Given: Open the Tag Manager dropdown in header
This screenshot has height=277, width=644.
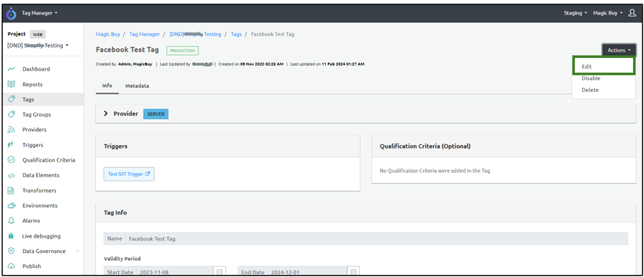Looking at the screenshot, I should (39, 12).
